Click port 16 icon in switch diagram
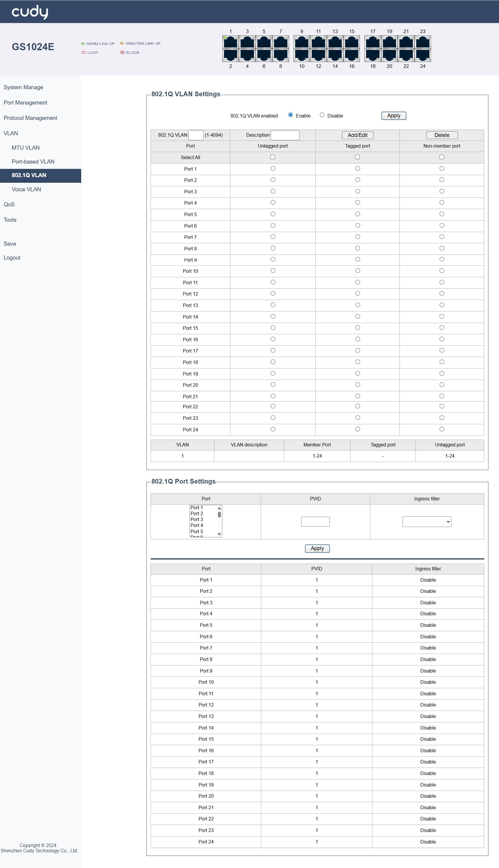Image resolution: width=499 pixels, height=868 pixels. tap(352, 55)
